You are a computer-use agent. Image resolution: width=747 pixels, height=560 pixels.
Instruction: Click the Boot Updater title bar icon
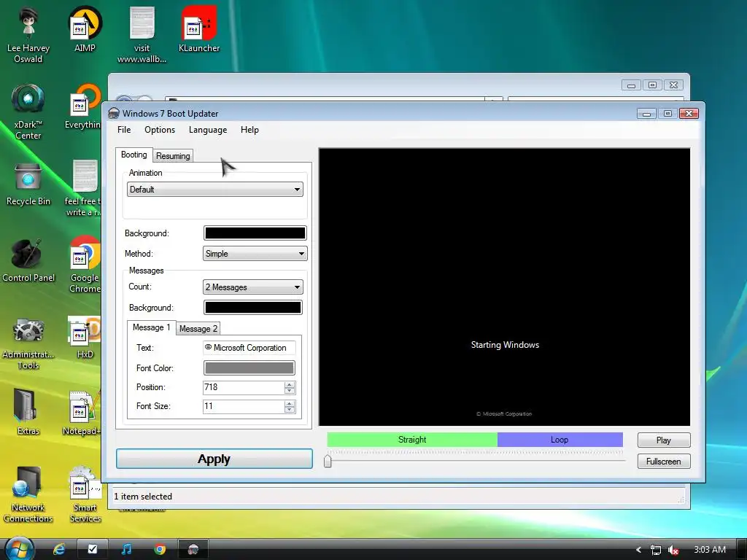(x=113, y=113)
